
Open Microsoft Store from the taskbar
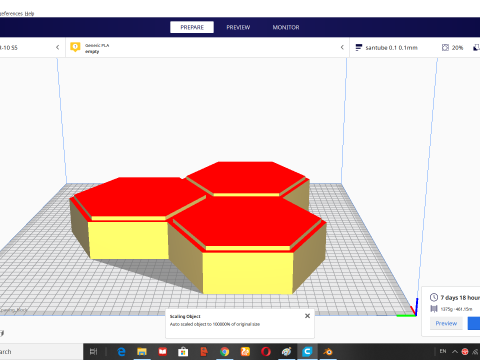[183, 352]
